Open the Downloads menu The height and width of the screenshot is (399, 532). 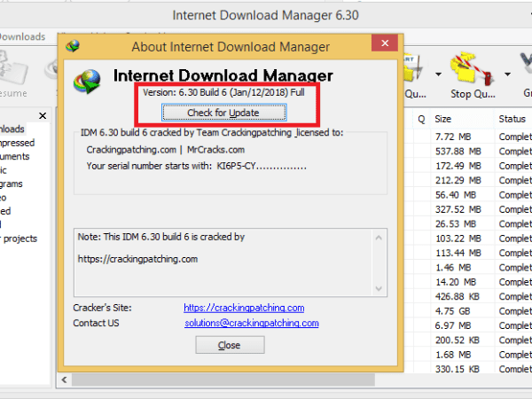pos(22,36)
